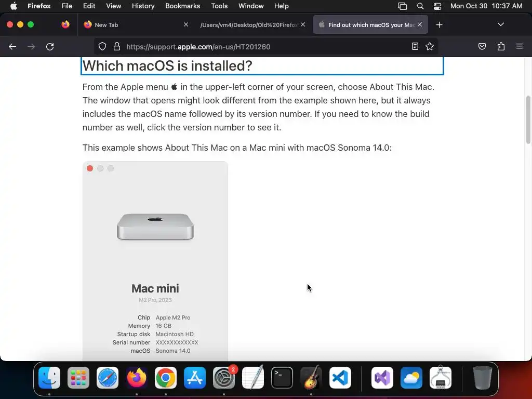Open Stage Manager icon in menu bar
This screenshot has height=399, width=532.
point(403,6)
